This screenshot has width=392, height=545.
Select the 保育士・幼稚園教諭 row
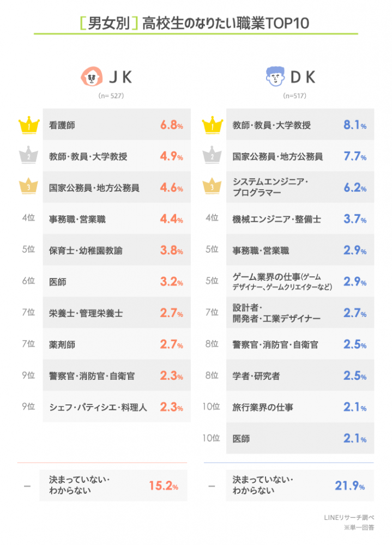[117, 251]
